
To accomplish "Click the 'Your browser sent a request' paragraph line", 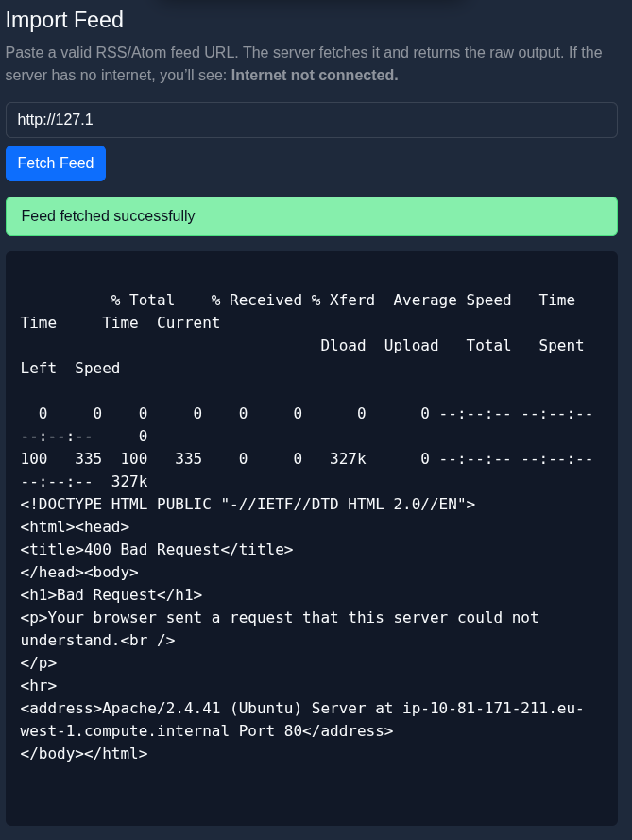I will point(279,618).
